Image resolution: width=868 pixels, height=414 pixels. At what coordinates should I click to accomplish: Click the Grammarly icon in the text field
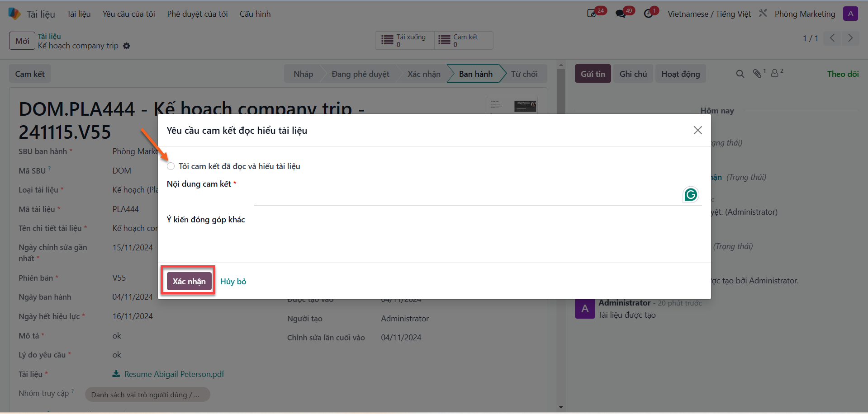click(691, 195)
